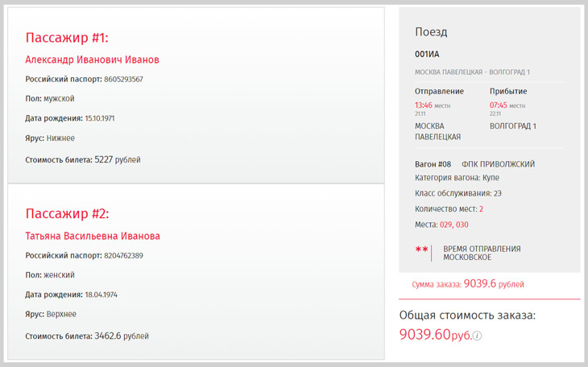The height and width of the screenshot is (367, 588).
Task: Click the route Москва Павелецкая – Волгоград 1
Action: [x=472, y=72]
